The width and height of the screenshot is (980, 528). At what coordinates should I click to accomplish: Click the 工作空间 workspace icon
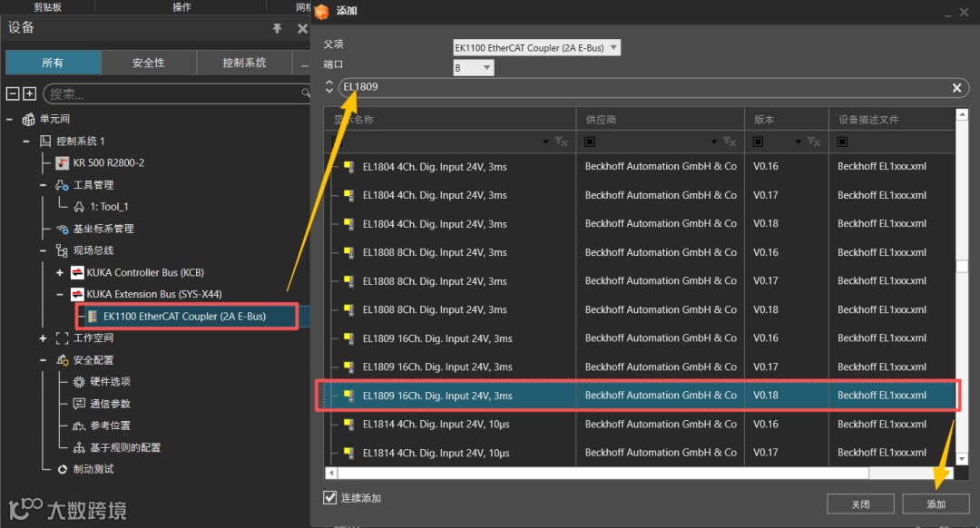point(62,338)
